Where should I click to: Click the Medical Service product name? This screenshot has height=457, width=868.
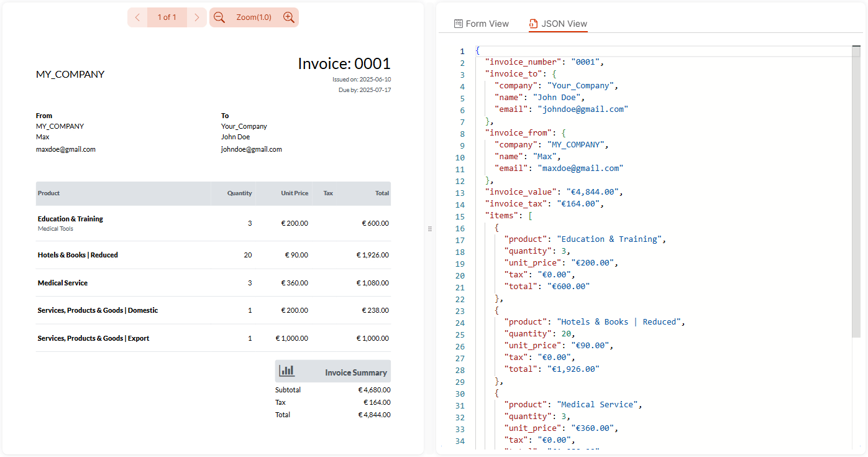click(63, 283)
